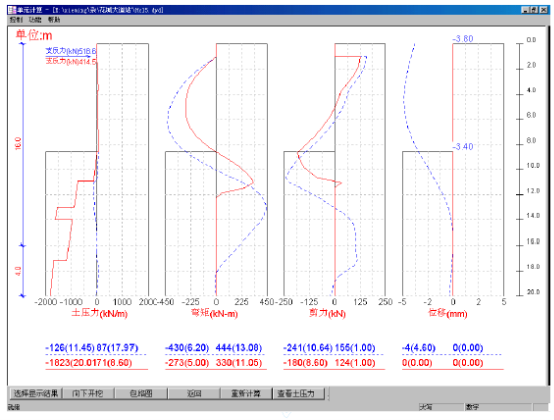The width and height of the screenshot is (554, 420).
Task: Open 查看土压力 soil pressure view
Action: [299, 393]
